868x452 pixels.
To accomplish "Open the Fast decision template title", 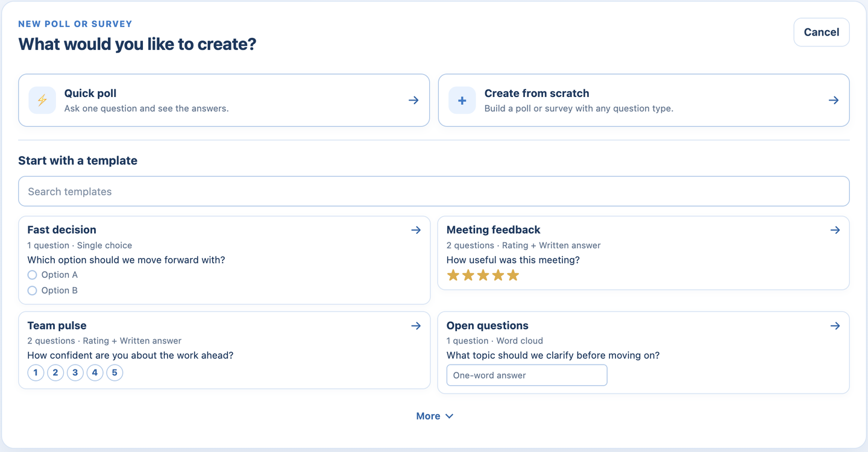I will point(61,230).
